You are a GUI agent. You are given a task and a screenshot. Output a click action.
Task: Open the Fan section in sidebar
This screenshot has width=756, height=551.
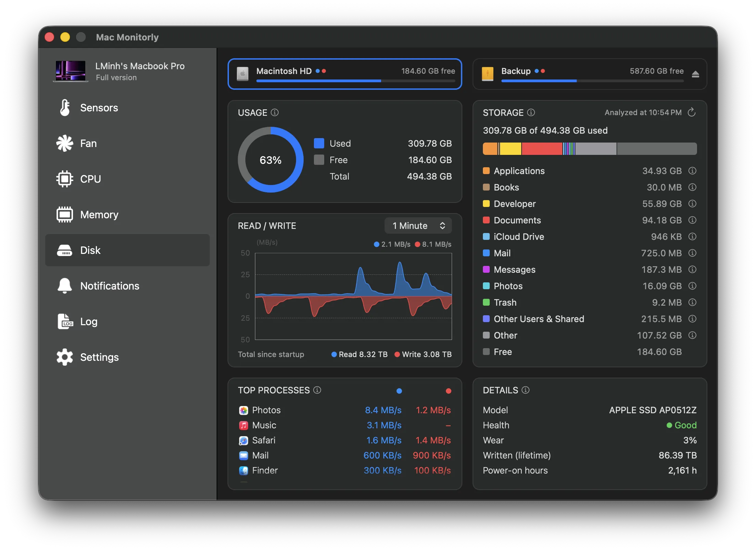pos(127,143)
